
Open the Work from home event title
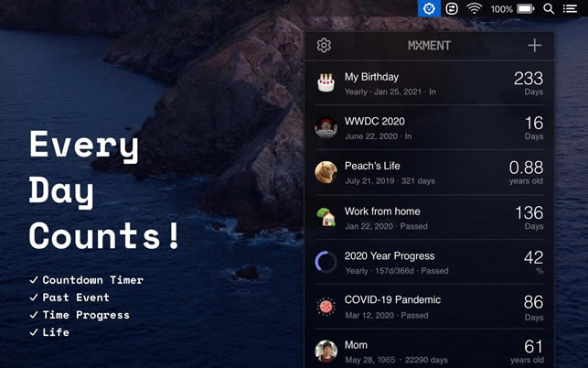382,211
